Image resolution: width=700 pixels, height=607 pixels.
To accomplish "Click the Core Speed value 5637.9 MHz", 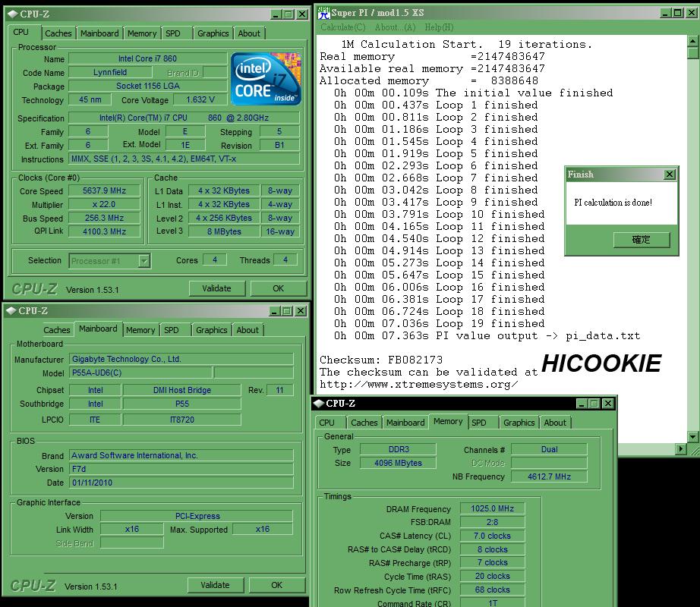I will [104, 191].
